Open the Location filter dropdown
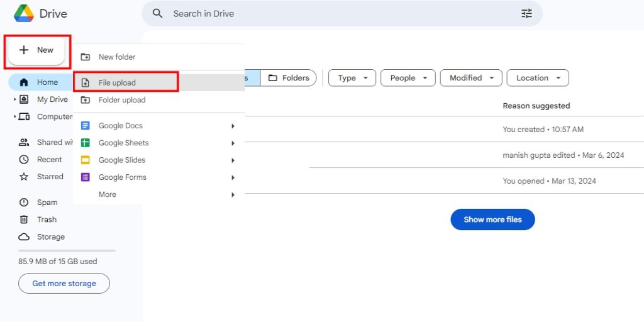644x322 pixels. (x=538, y=78)
